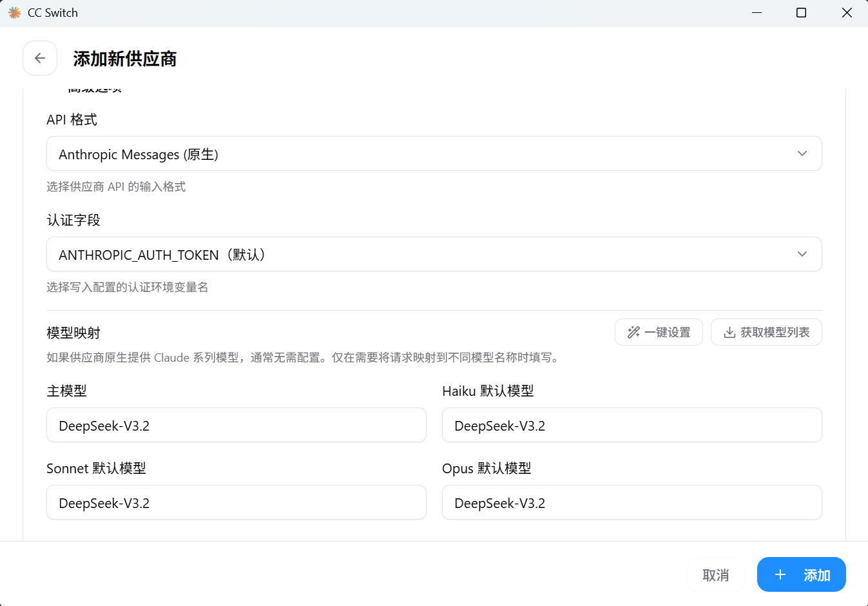868x606 pixels.
Task: Click the back arrow button
Action: (40, 58)
